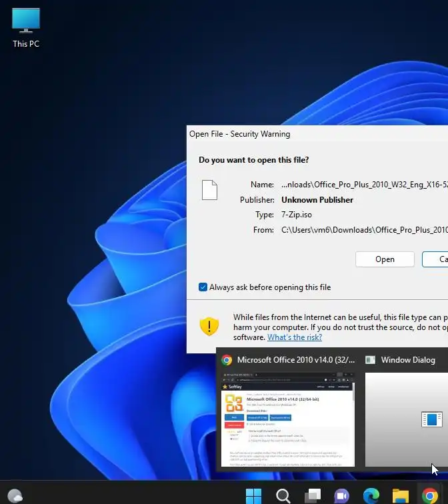448x504 pixels.
Task: Open File Explorer from taskbar
Action: (x=401, y=495)
